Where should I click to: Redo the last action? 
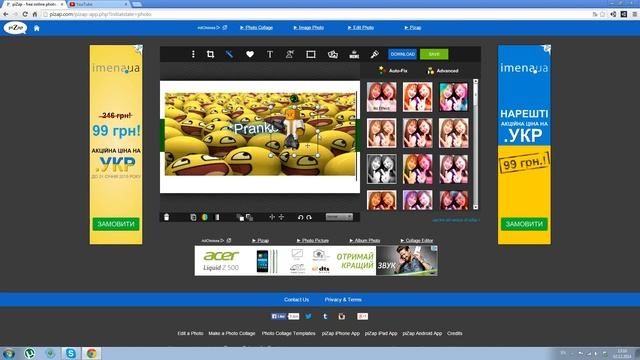[309, 217]
